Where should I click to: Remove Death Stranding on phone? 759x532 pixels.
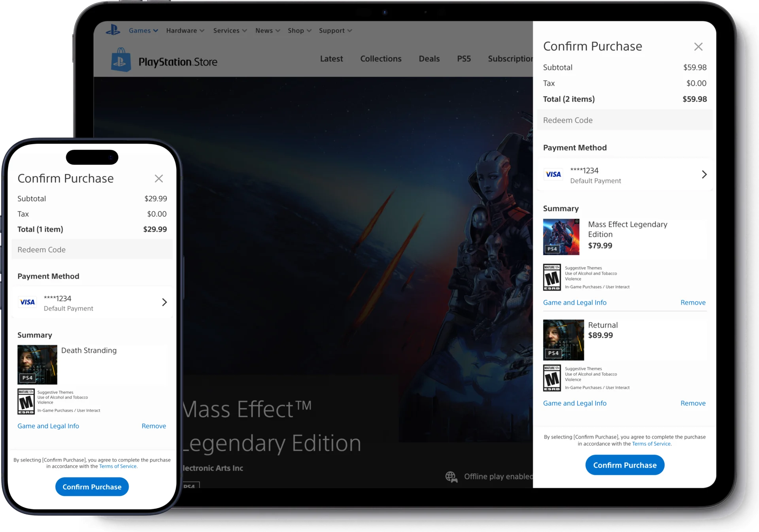[154, 426]
